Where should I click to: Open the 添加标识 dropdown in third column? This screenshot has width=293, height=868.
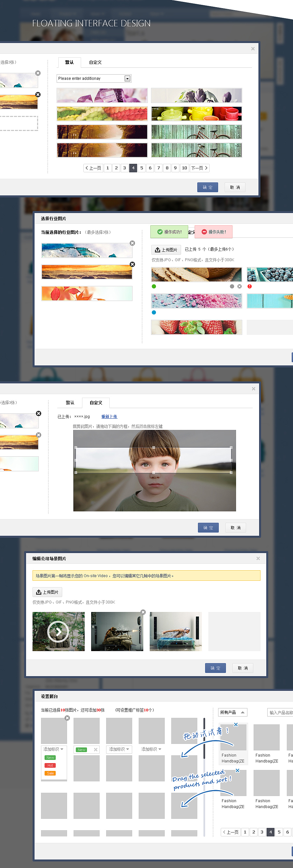coord(119,749)
